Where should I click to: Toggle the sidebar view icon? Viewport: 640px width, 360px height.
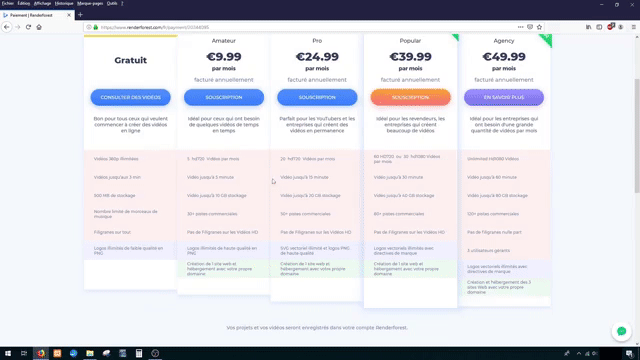coord(599,27)
